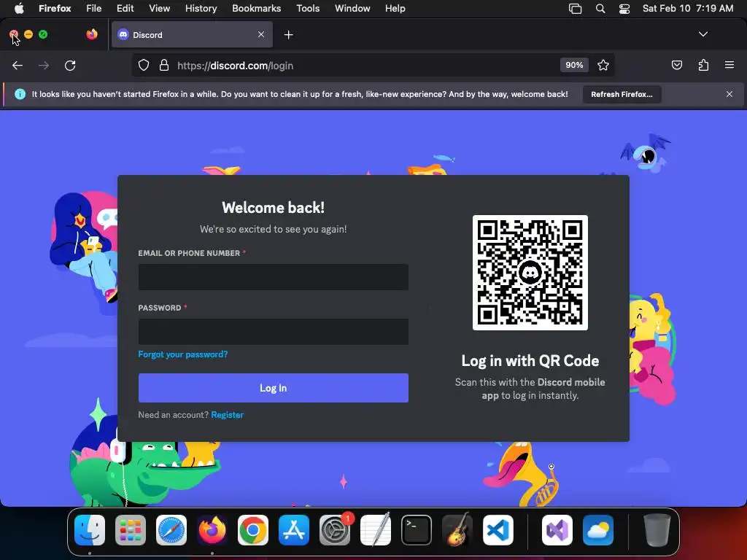
Task: Open the Weather app from the Dock
Action: pyautogui.click(x=598, y=530)
